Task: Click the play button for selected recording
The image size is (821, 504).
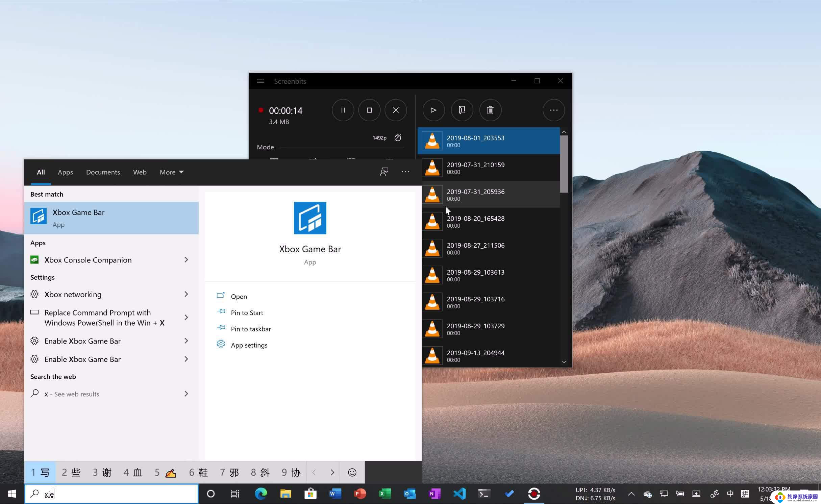Action: 433,110
